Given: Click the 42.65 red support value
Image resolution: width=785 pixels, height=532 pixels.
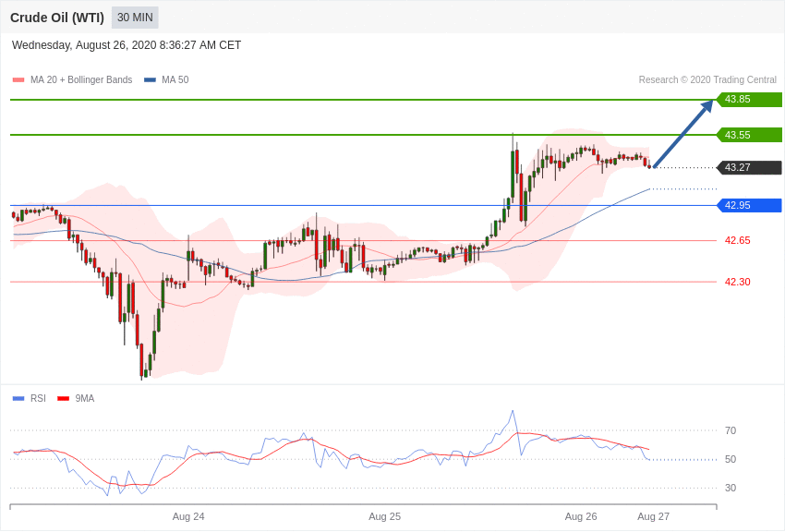Looking at the screenshot, I should [738, 241].
